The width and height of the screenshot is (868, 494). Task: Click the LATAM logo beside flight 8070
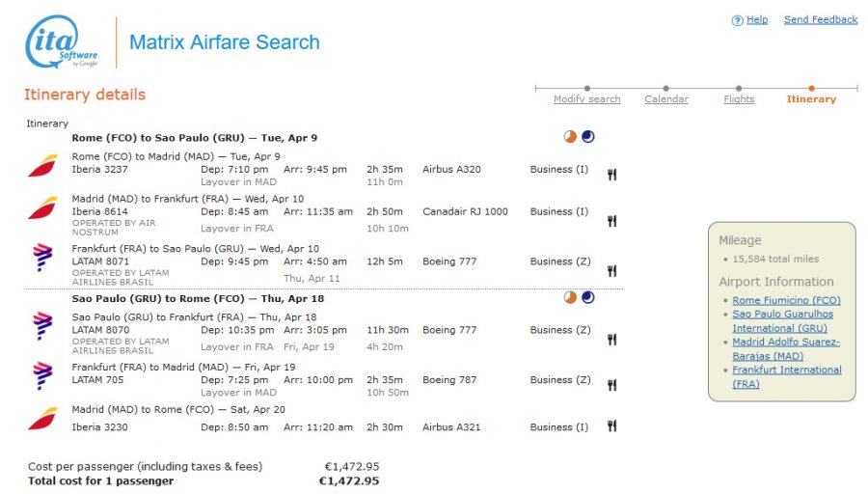point(42,326)
